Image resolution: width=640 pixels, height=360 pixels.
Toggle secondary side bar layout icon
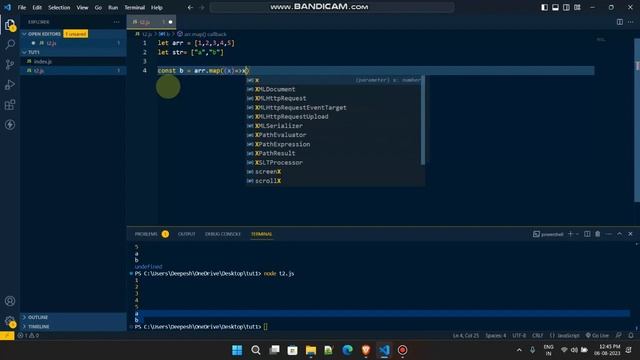[567, 7]
